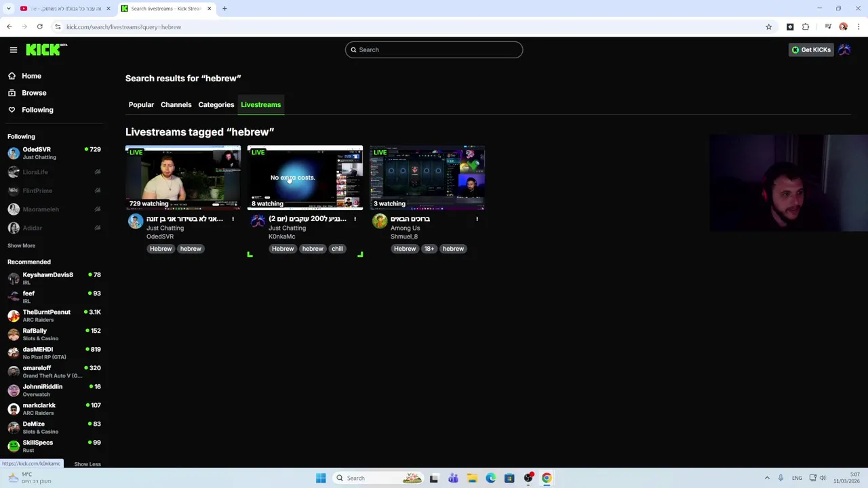
Task: Click the 18+ tag on Shmuel_8 stream
Action: tap(429, 249)
